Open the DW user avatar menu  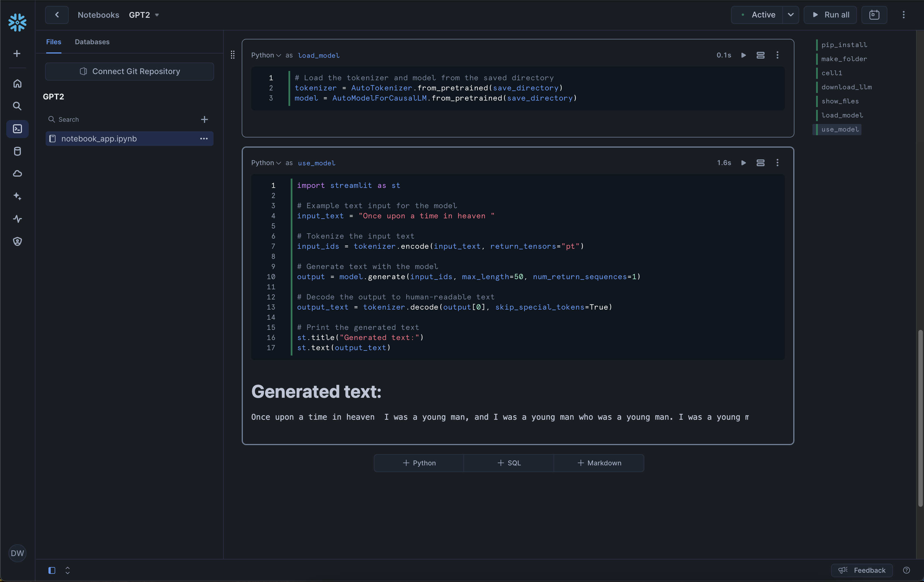pos(17,553)
